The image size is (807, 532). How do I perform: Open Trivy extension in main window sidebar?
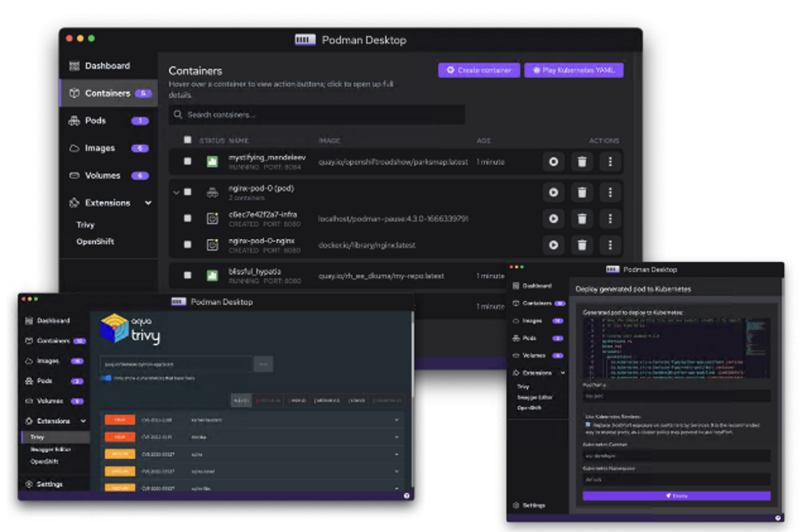(85, 224)
